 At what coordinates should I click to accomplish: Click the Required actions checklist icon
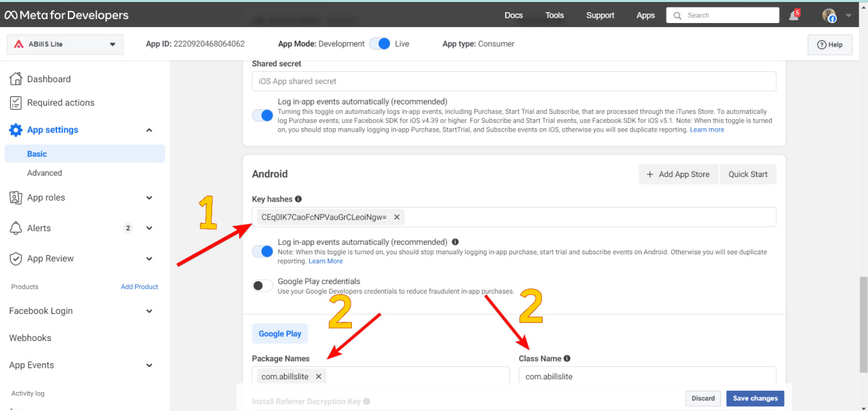tap(16, 102)
